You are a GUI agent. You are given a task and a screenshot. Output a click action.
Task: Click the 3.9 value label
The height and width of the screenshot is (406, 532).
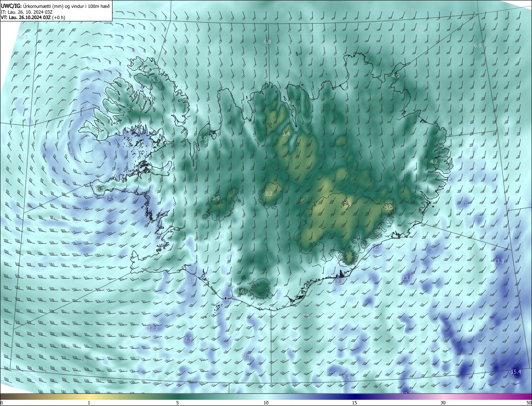tap(216, 198)
